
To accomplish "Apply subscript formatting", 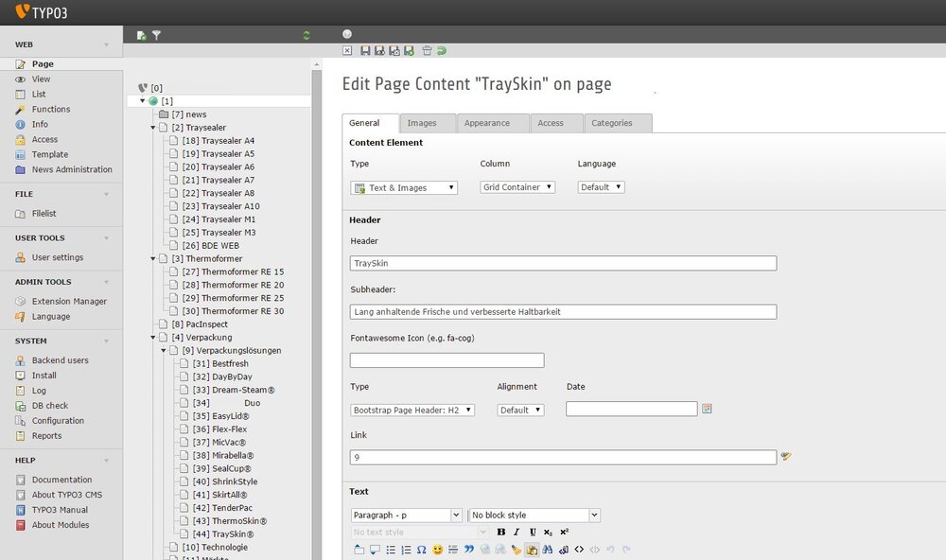I will 548,532.
